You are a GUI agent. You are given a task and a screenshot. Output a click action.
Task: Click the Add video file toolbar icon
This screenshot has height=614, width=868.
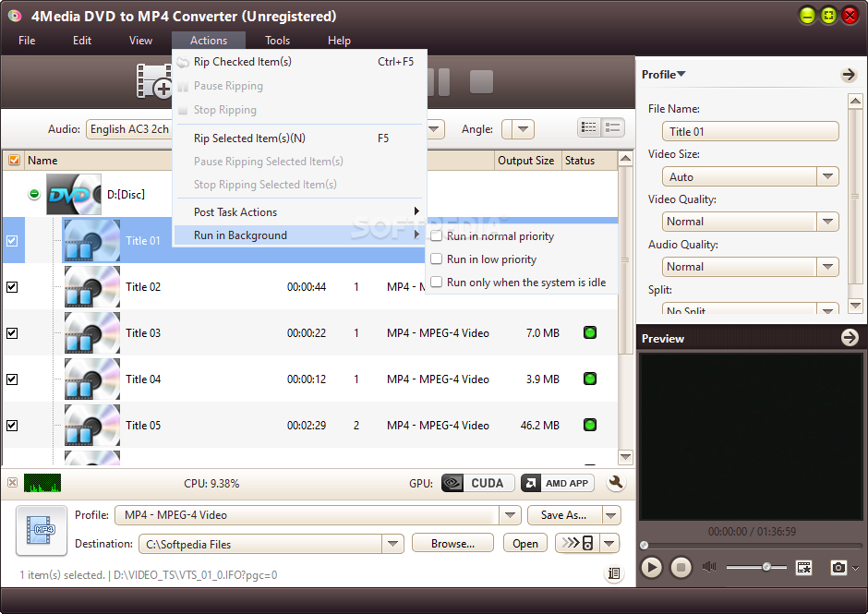(154, 81)
